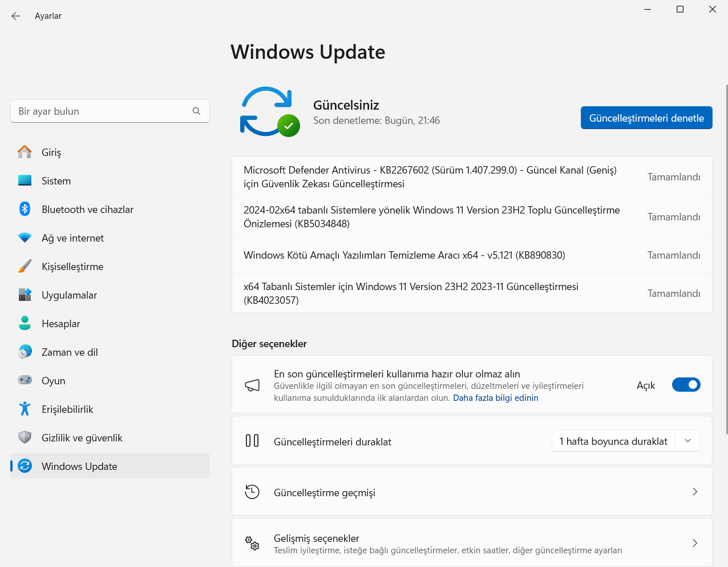The image size is (728, 567).
Task: Click KB4023057 update row
Action: coord(472,293)
